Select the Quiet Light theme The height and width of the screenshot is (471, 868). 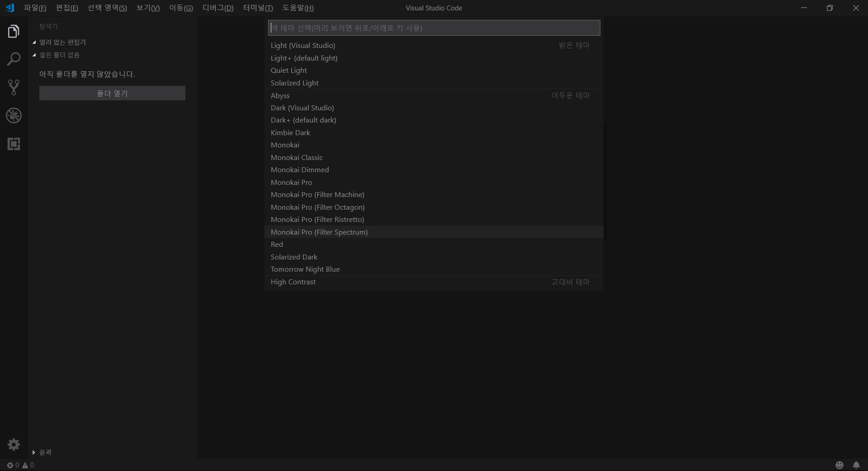coord(434,70)
